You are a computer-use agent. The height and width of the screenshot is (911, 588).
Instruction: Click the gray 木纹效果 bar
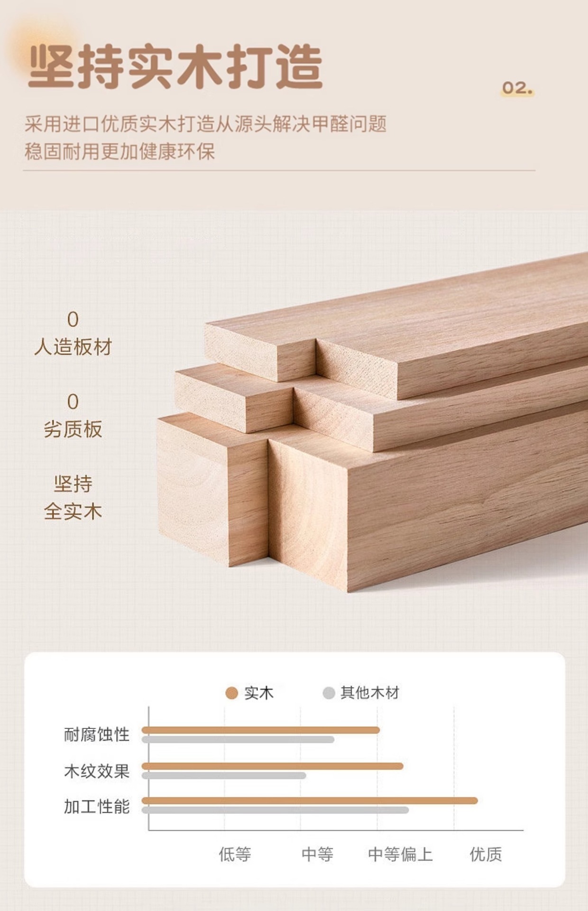[224, 775]
